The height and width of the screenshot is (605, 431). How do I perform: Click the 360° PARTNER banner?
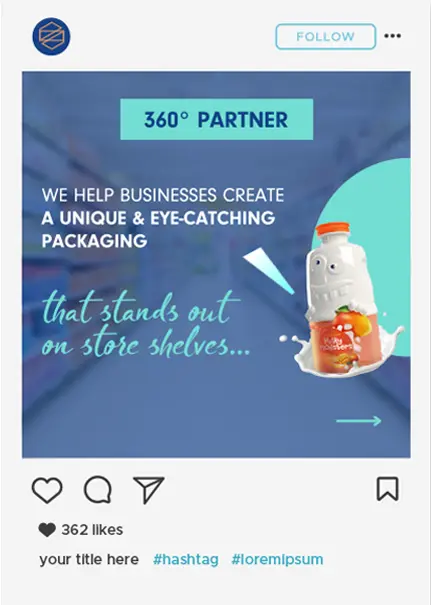click(216, 119)
